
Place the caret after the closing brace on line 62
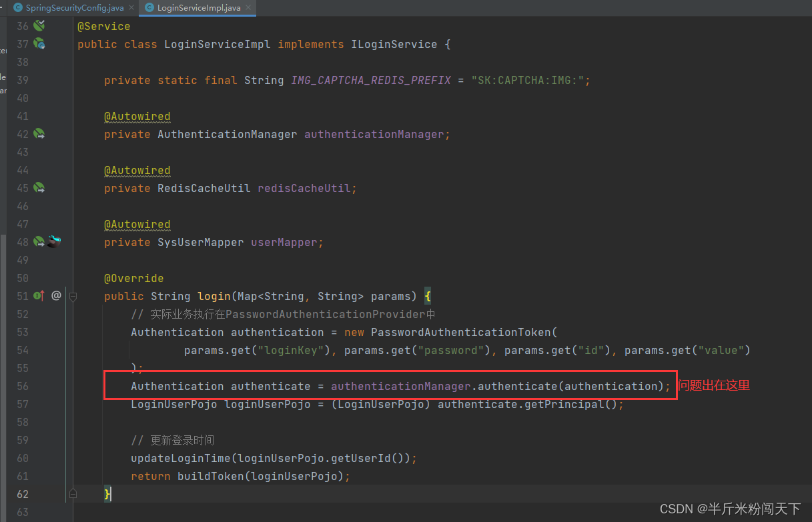pos(111,494)
